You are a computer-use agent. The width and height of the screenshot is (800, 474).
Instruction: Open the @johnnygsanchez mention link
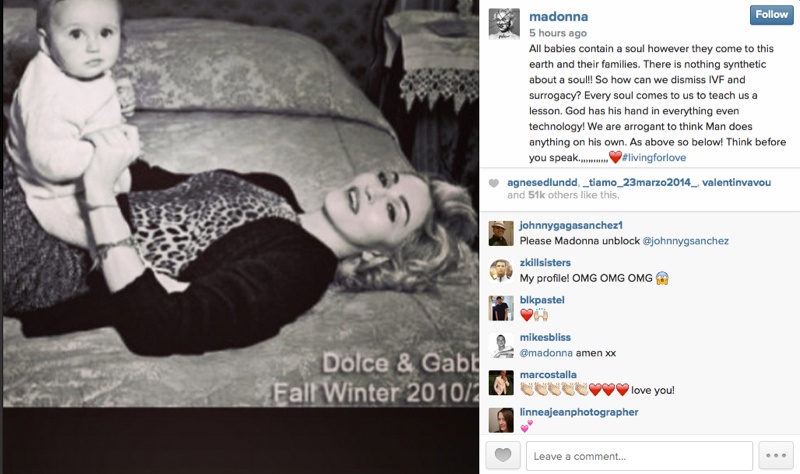(685, 241)
